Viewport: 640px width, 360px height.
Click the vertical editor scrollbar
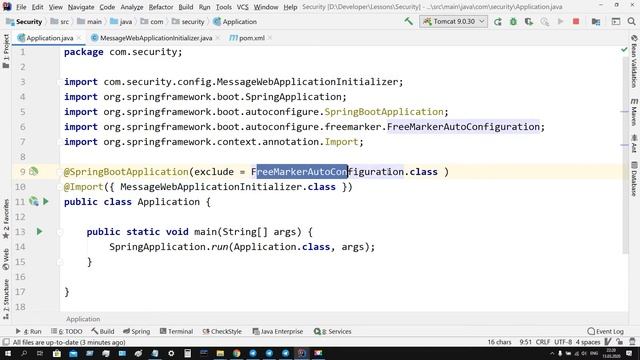pyautogui.click(x=626, y=155)
